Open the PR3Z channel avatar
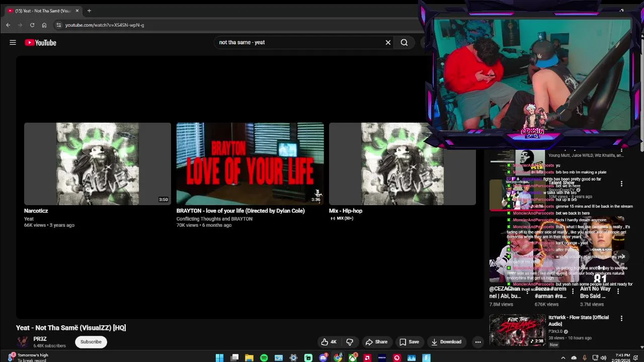The width and height of the screenshot is (644, 362). 23,342
